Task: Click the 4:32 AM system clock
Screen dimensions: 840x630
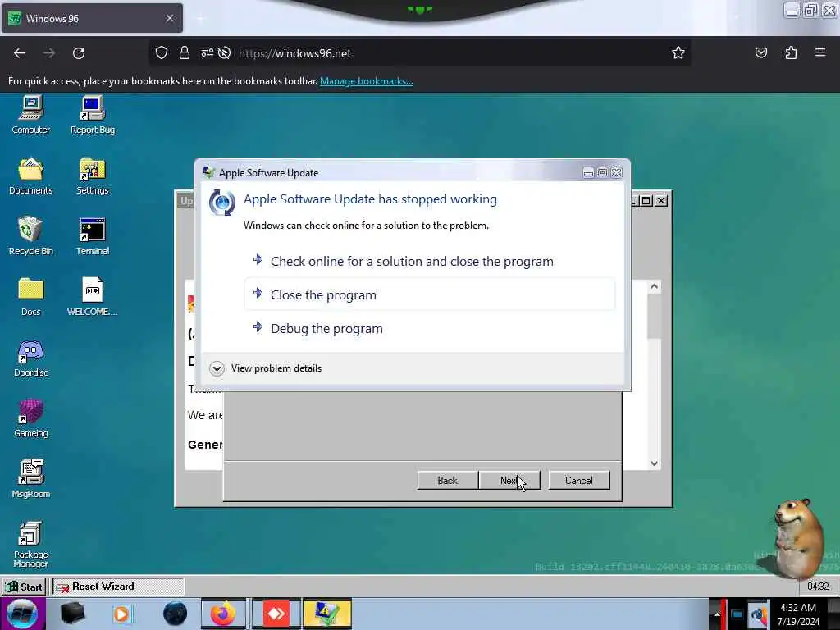Action: pyautogui.click(x=798, y=614)
